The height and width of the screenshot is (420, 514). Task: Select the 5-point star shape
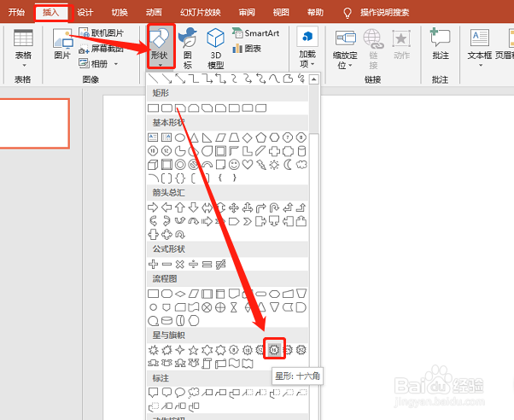click(x=194, y=350)
